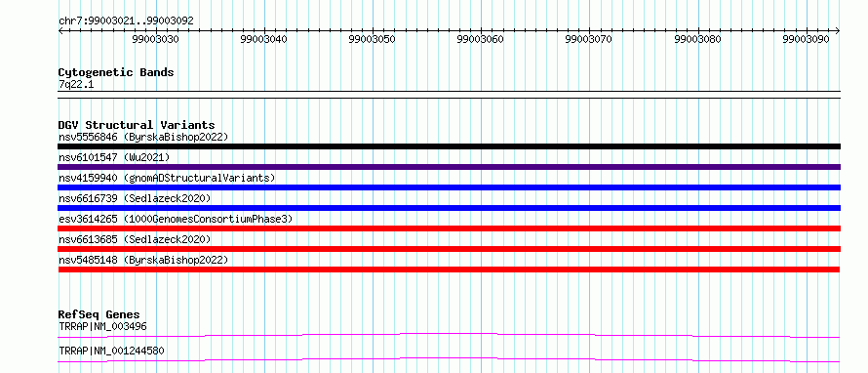Click the right arrowhead of the ruler
Image resolution: width=868 pixels, height=373 pixels.
pos(838,30)
